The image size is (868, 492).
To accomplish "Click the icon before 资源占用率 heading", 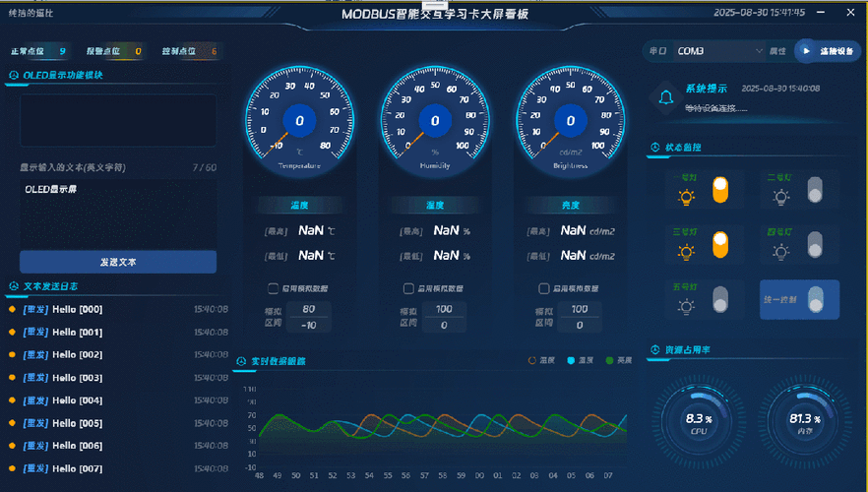I will pyautogui.click(x=654, y=349).
